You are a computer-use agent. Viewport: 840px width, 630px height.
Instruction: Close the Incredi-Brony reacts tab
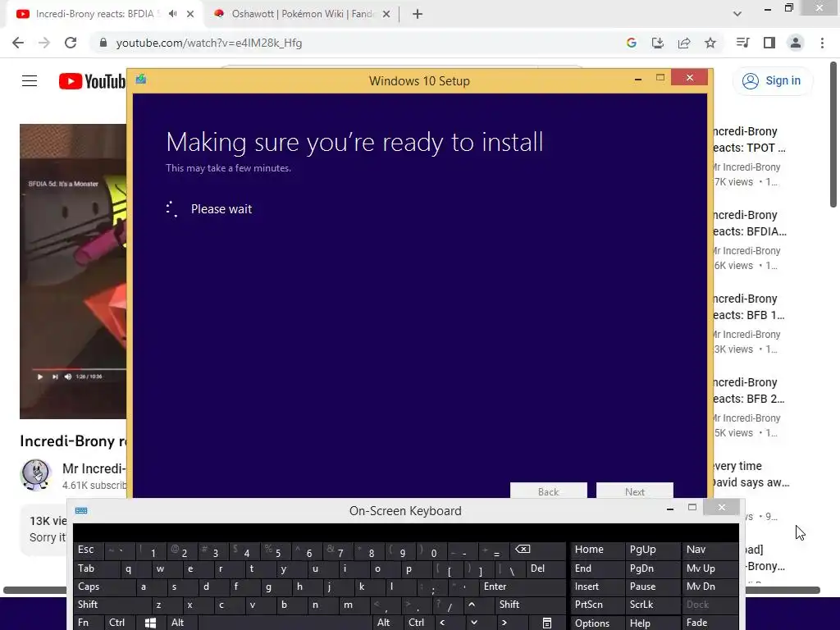click(x=190, y=14)
